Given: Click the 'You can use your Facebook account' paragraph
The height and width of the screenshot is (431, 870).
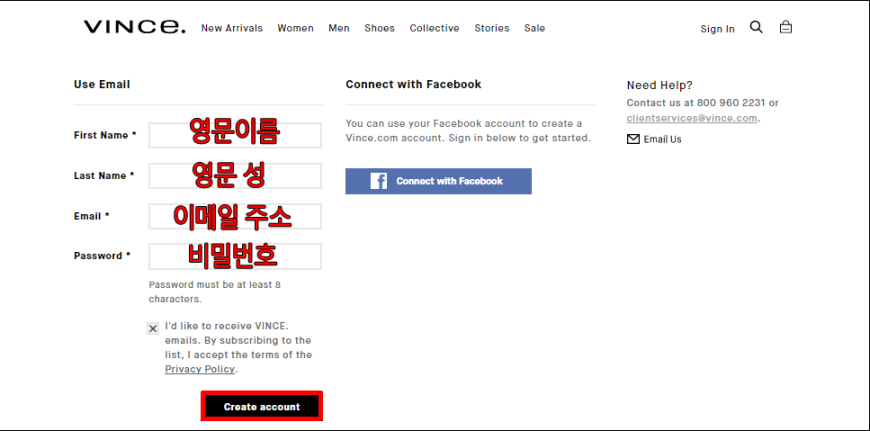Looking at the screenshot, I should (468, 130).
